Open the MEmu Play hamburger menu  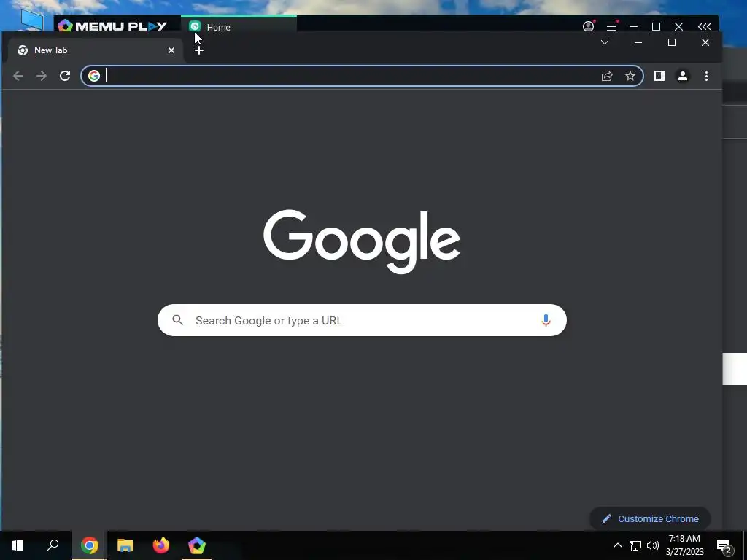[611, 26]
